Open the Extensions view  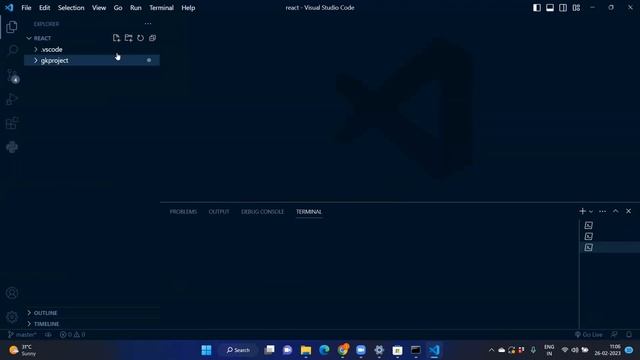pyautogui.click(x=12, y=123)
